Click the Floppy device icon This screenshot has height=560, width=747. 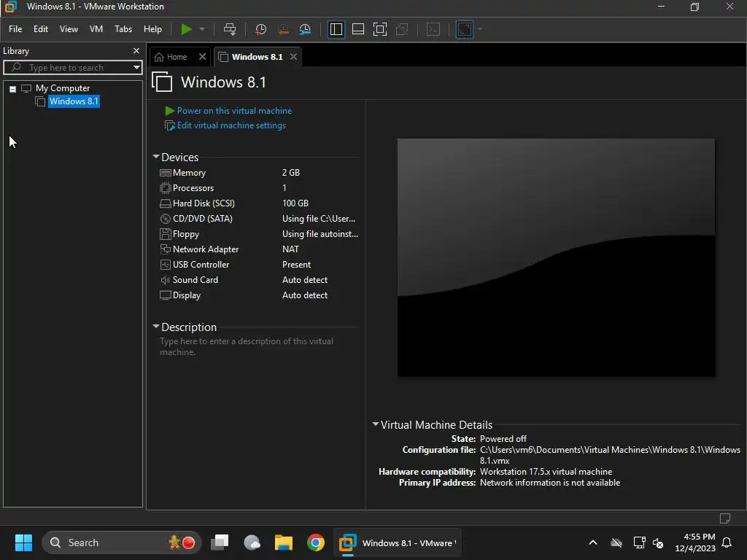click(166, 234)
